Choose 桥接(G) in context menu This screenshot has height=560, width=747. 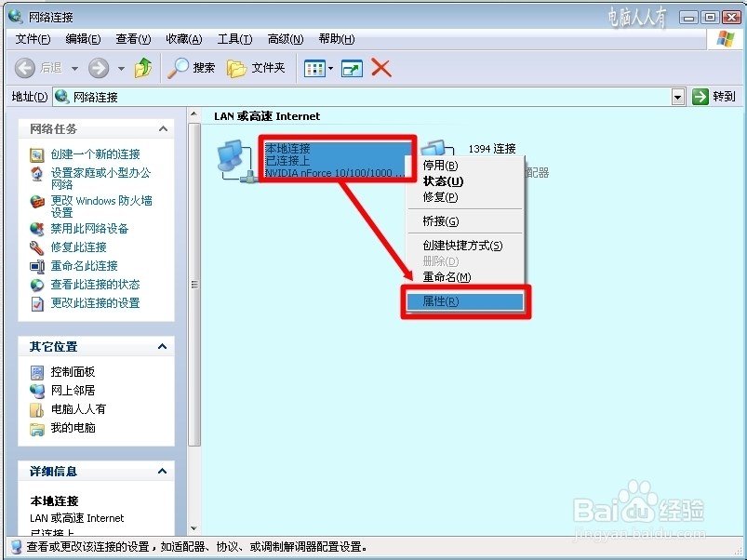point(465,221)
